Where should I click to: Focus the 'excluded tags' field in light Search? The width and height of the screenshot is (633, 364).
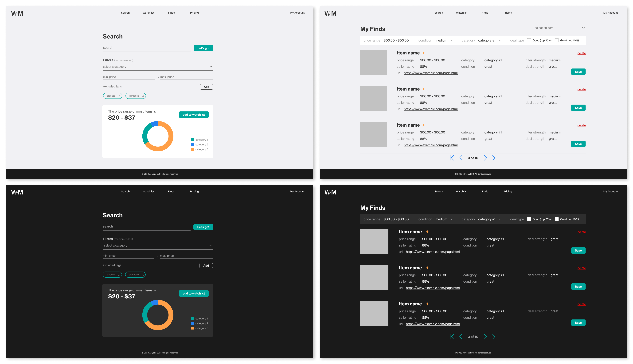point(150,87)
